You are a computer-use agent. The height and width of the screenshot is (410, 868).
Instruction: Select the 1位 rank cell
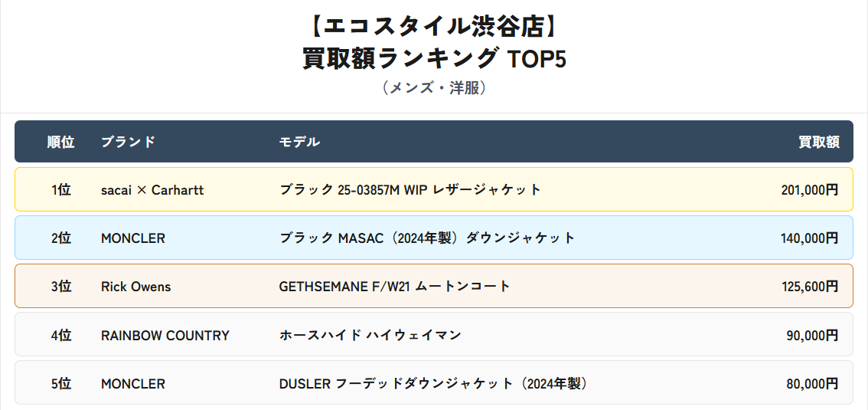61,190
